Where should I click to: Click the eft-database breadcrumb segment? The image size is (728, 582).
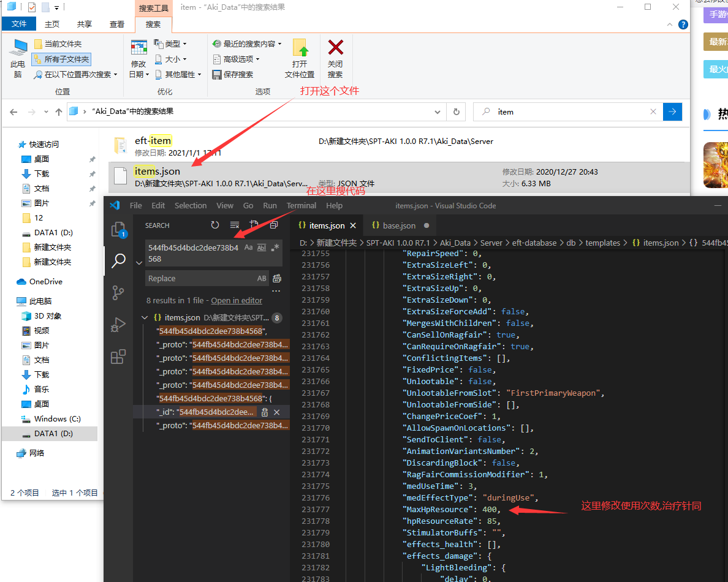534,243
